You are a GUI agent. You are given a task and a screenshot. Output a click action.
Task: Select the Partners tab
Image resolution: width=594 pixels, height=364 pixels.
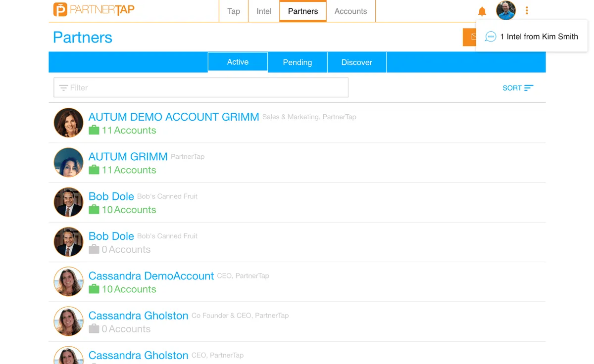coord(303,11)
